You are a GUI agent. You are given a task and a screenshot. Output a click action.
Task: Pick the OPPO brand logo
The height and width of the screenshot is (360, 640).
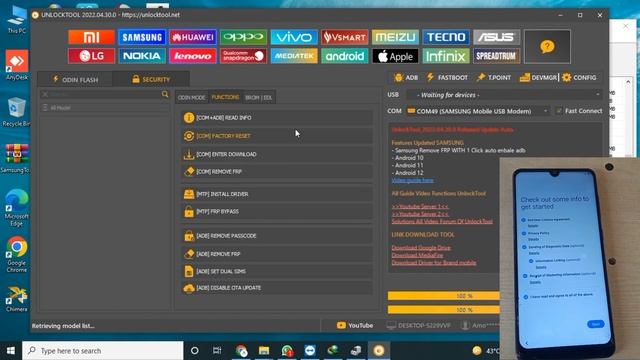click(243, 37)
